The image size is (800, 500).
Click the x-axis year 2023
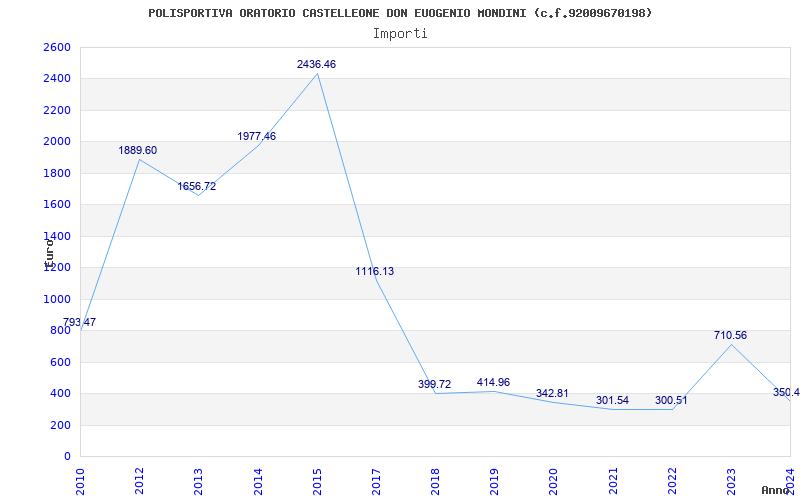point(731,482)
